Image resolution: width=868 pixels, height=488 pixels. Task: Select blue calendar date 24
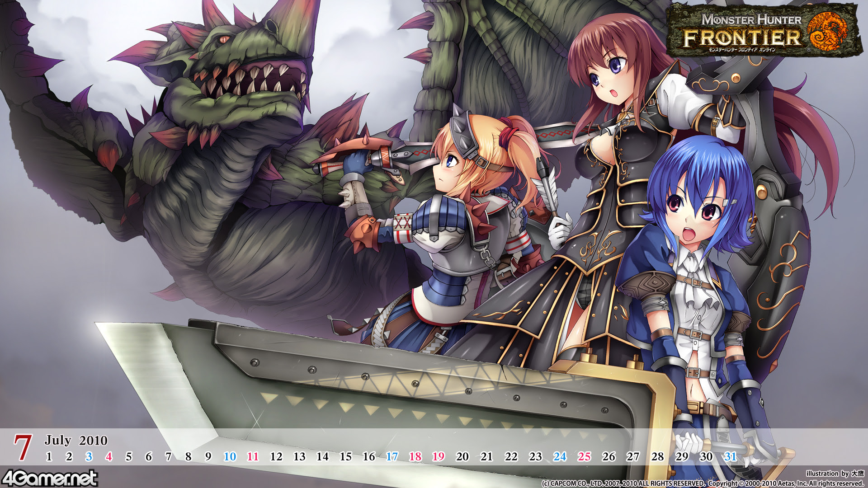click(560, 456)
